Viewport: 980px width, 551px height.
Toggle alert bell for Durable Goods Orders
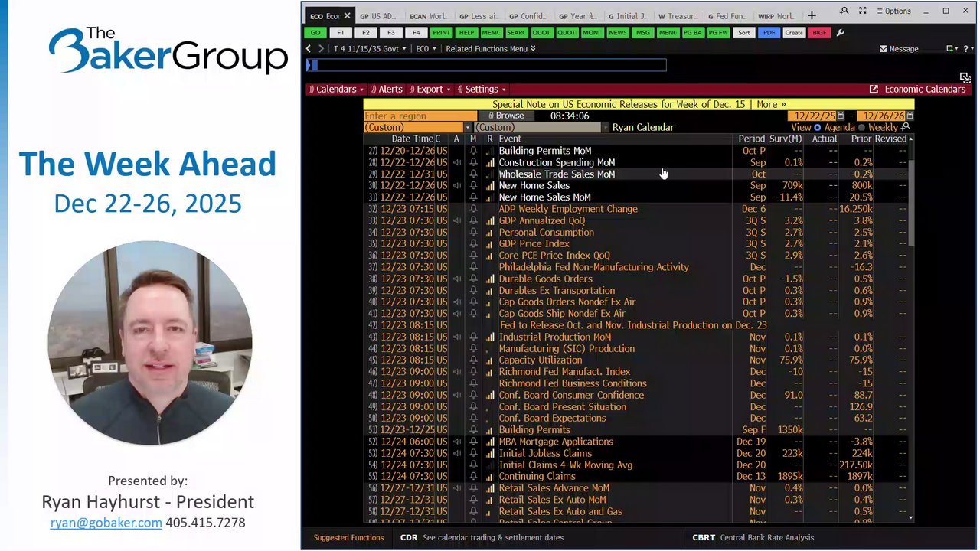[473, 279]
